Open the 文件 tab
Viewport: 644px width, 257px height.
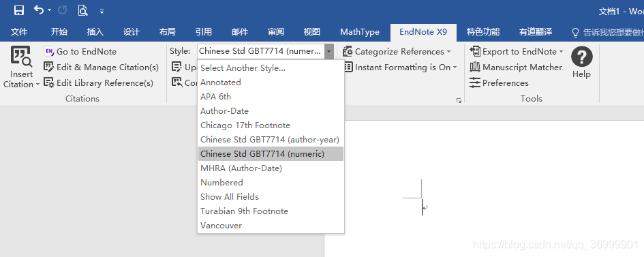(x=19, y=32)
